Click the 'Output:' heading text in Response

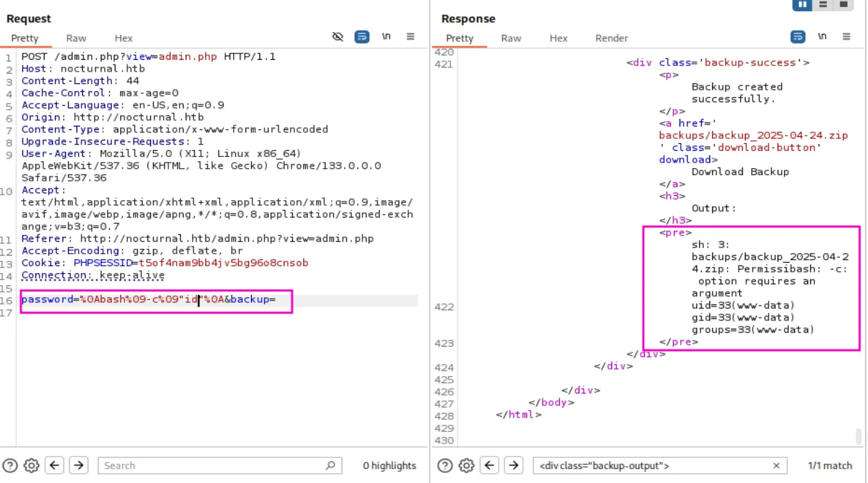(x=714, y=208)
